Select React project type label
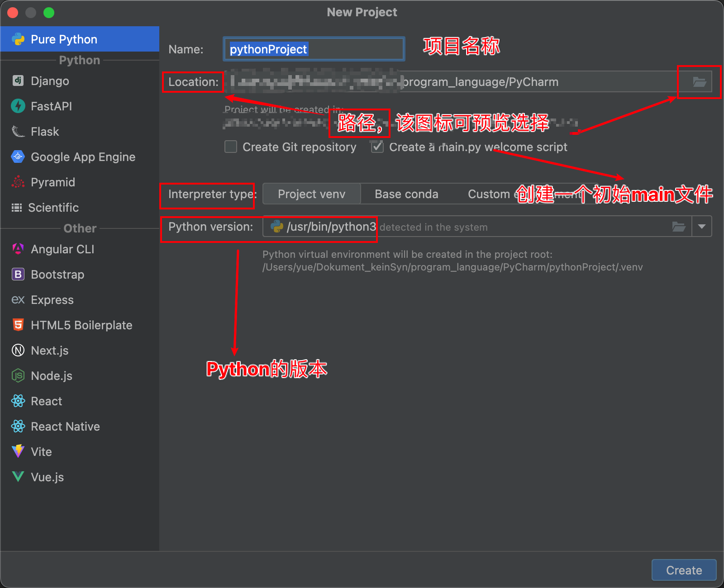This screenshot has width=724, height=588. (x=46, y=401)
